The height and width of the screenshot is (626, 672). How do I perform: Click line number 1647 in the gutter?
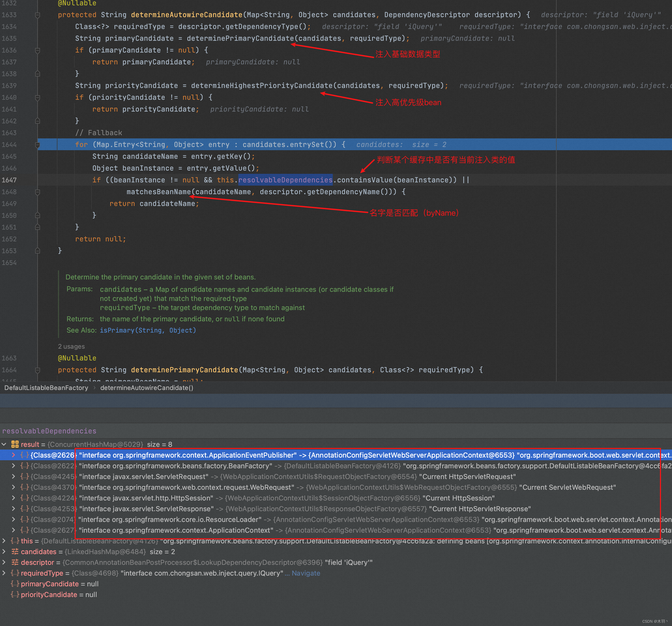pos(9,180)
